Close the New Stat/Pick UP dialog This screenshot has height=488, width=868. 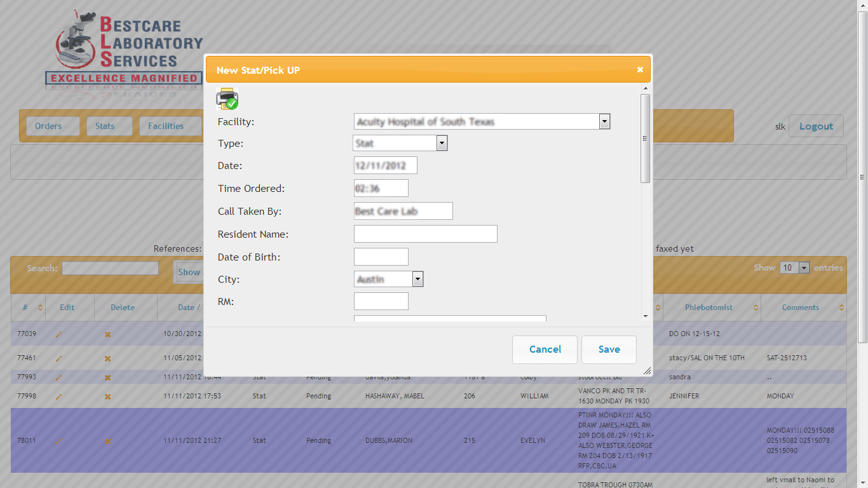click(640, 70)
